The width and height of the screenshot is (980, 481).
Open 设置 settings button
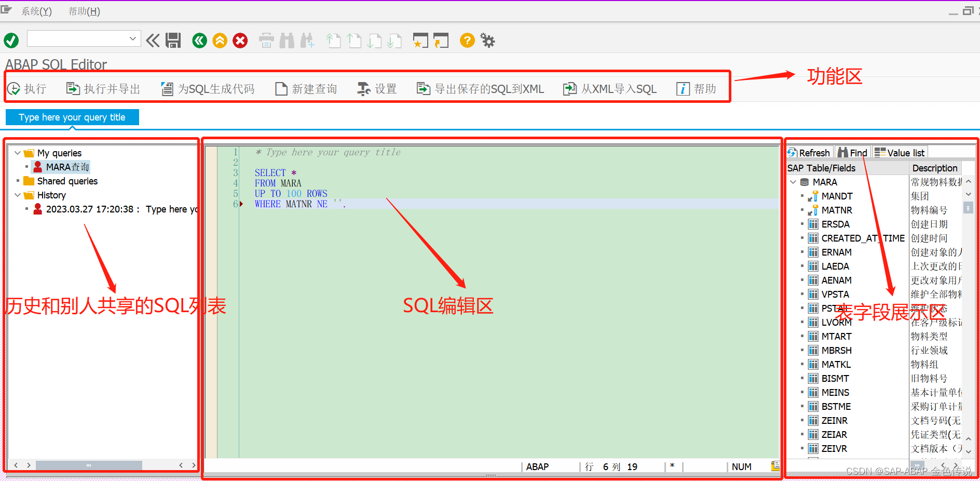click(x=377, y=89)
